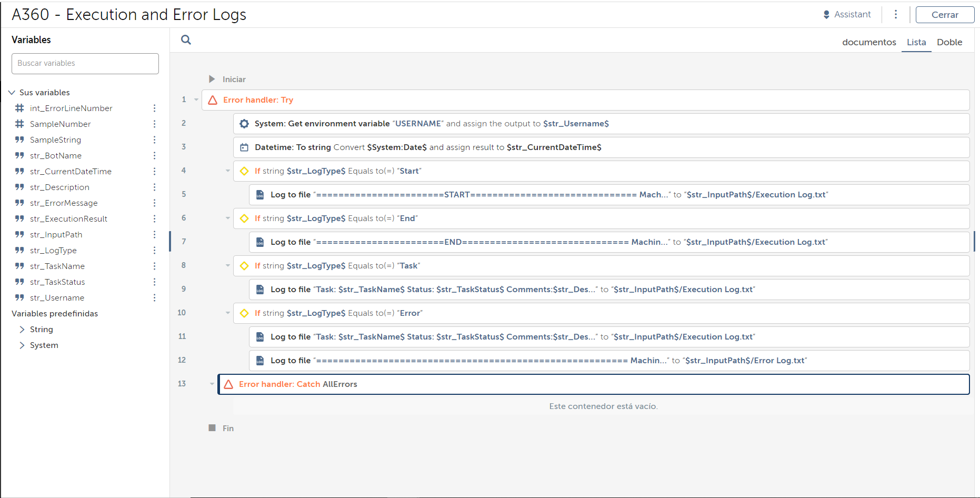Image resolution: width=980 pixels, height=498 pixels.
Task: Click the Cerrar button
Action: coord(945,15)
